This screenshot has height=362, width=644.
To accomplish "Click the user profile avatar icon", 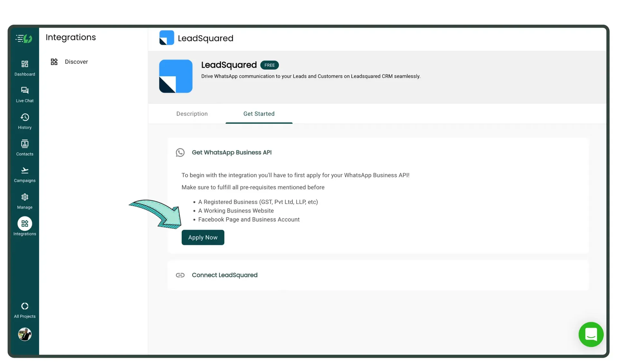I will coord(24,334).
